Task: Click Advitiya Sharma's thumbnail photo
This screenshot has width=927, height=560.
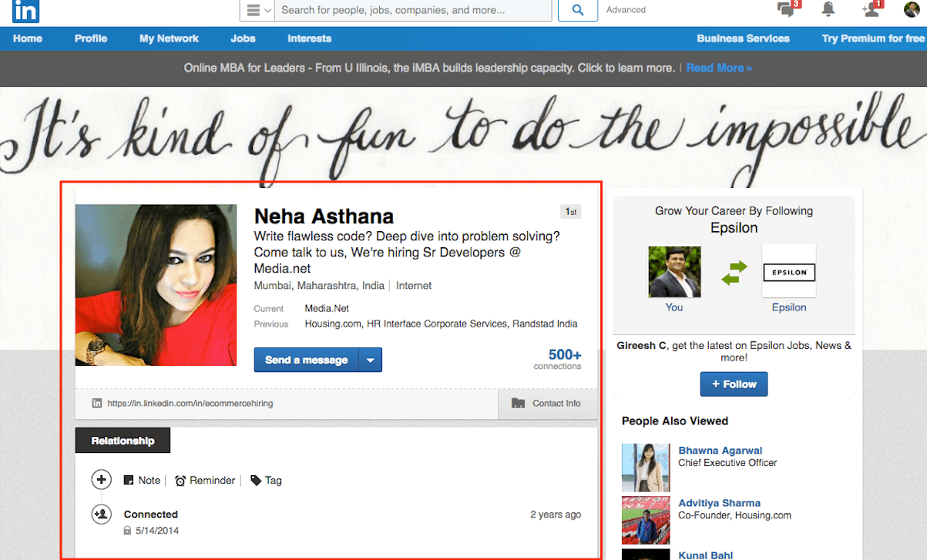Action: 646,520
